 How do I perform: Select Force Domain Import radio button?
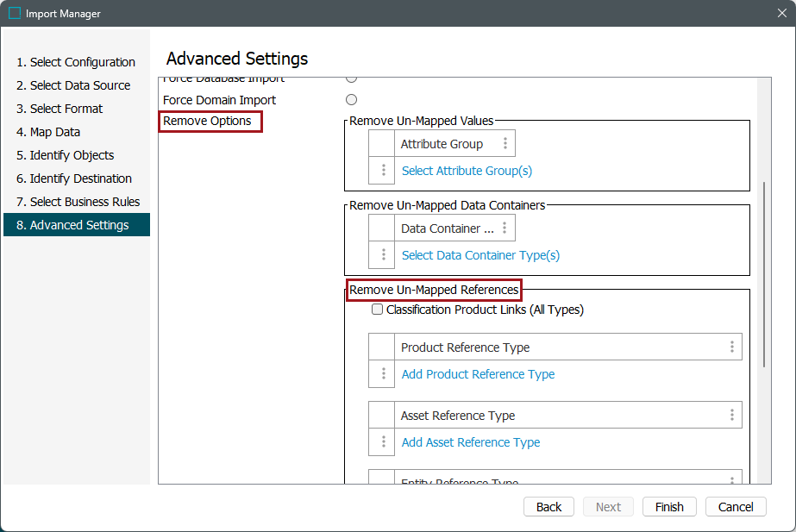point(351,100)
